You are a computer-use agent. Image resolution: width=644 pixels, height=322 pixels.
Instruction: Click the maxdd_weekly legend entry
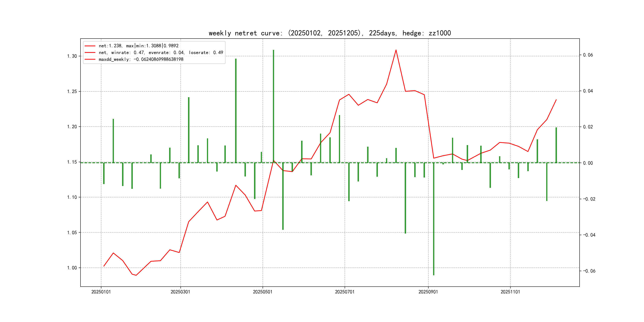(141, 59)
